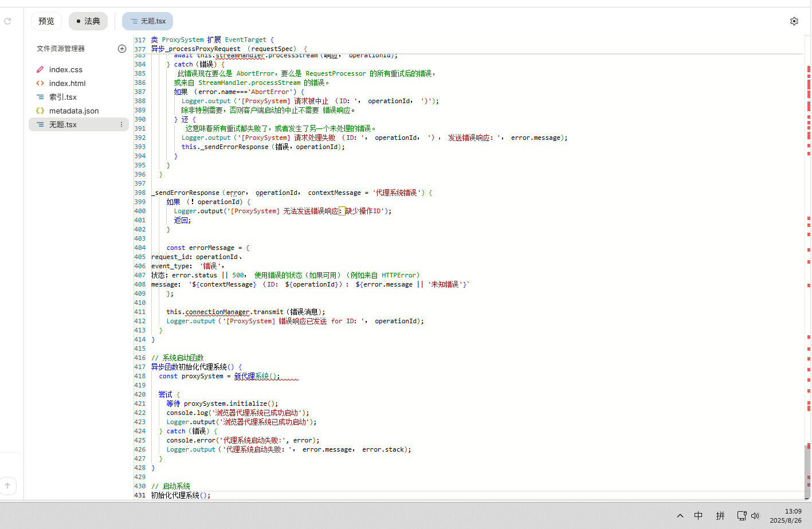
Task: Toggle the 中 input language indicator
Action: click(698, 516)
